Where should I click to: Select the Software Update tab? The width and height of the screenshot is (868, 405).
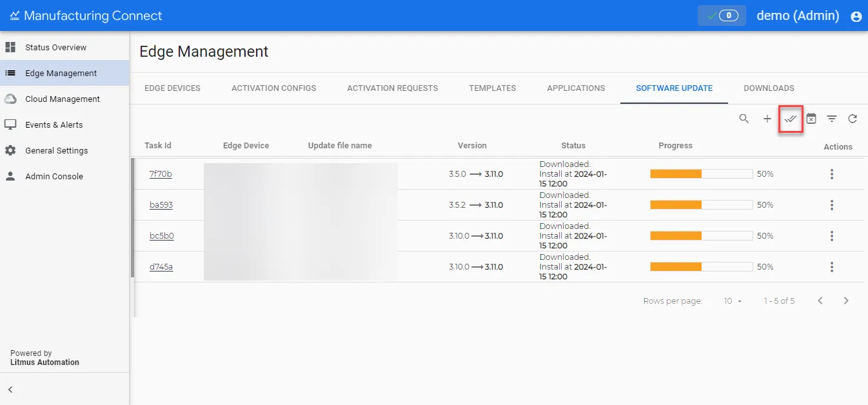675,88
